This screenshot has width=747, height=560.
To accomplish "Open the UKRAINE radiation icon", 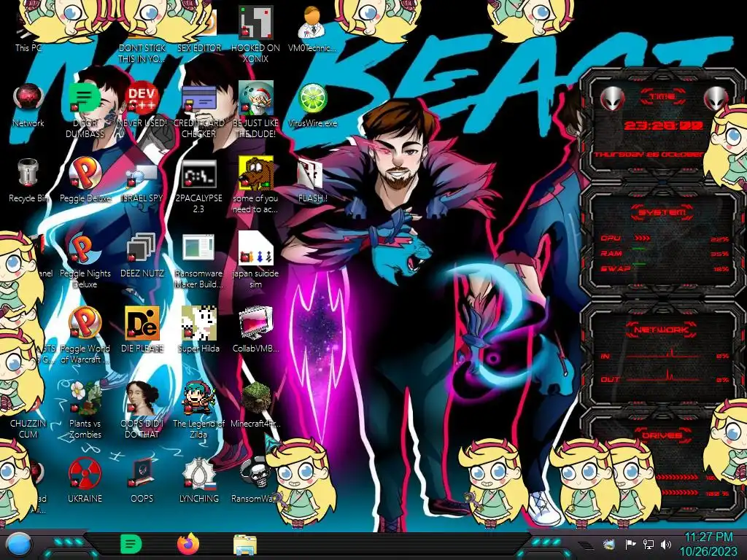I will coord(85,480).
